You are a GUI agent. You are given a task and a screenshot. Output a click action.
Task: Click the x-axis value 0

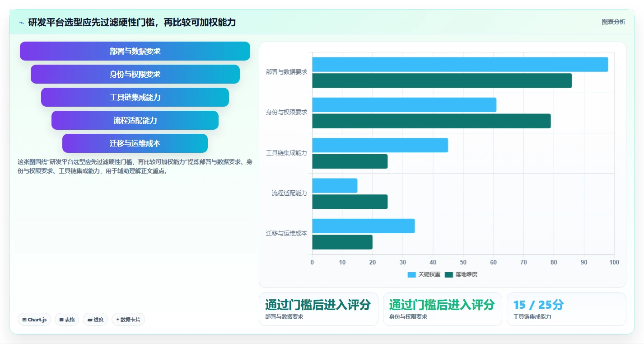pos(312,262)
